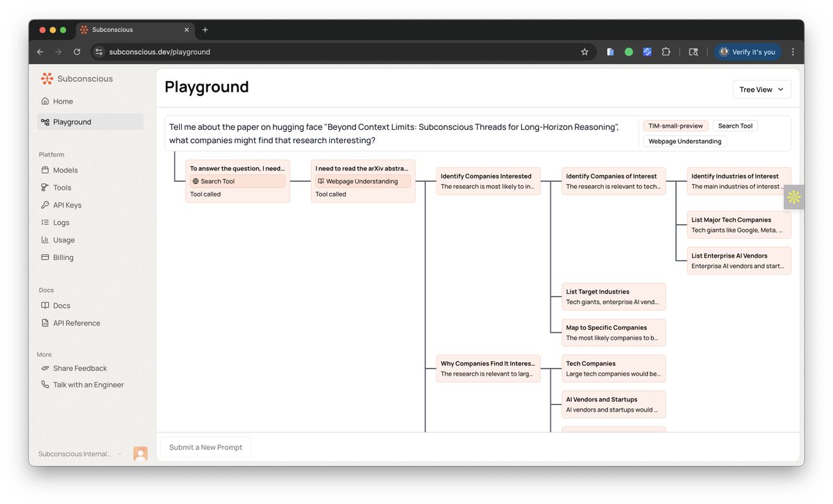Viewport: 833px width, 504px height.
Task: Bookmark the page with the star icon
Action: pyautogui.click(x=584, y=52)
